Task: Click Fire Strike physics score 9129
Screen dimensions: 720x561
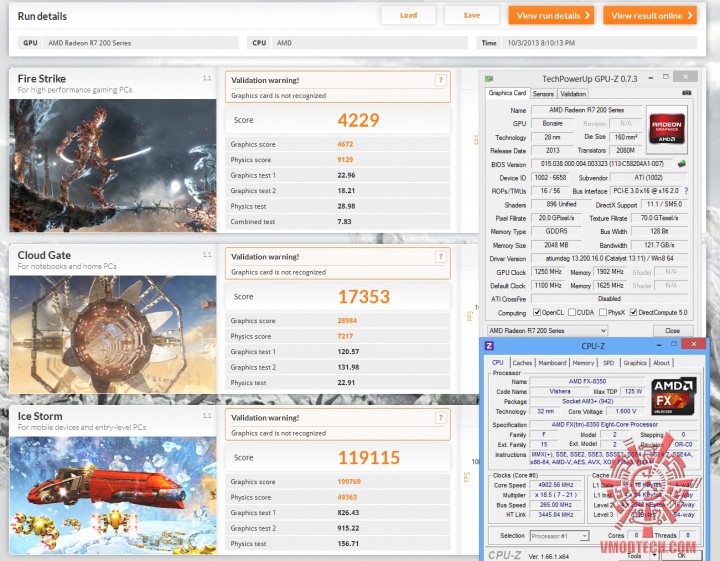Action: click(x=345, y=160)
